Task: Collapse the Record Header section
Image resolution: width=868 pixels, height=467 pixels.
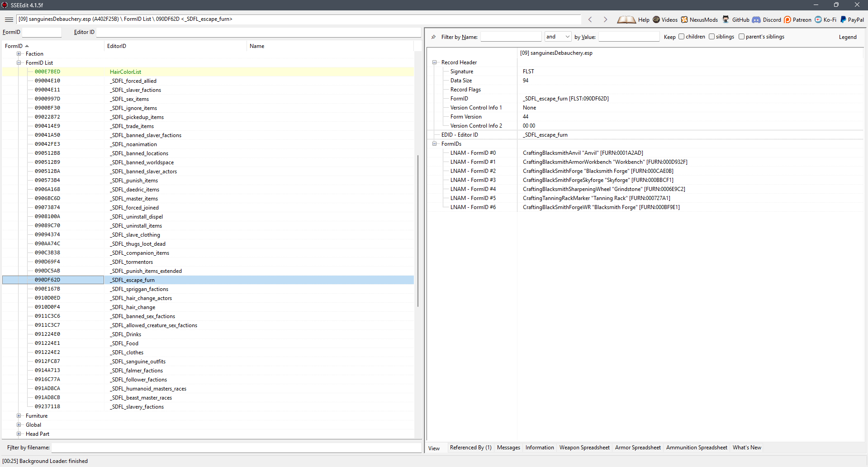Action: pyautogui.click(x=435, y=62)
